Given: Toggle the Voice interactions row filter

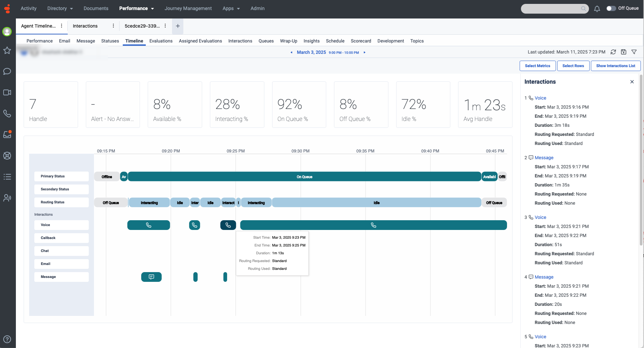Looking at the screenshot, I should pyautogui.click(x=61, y=225).
